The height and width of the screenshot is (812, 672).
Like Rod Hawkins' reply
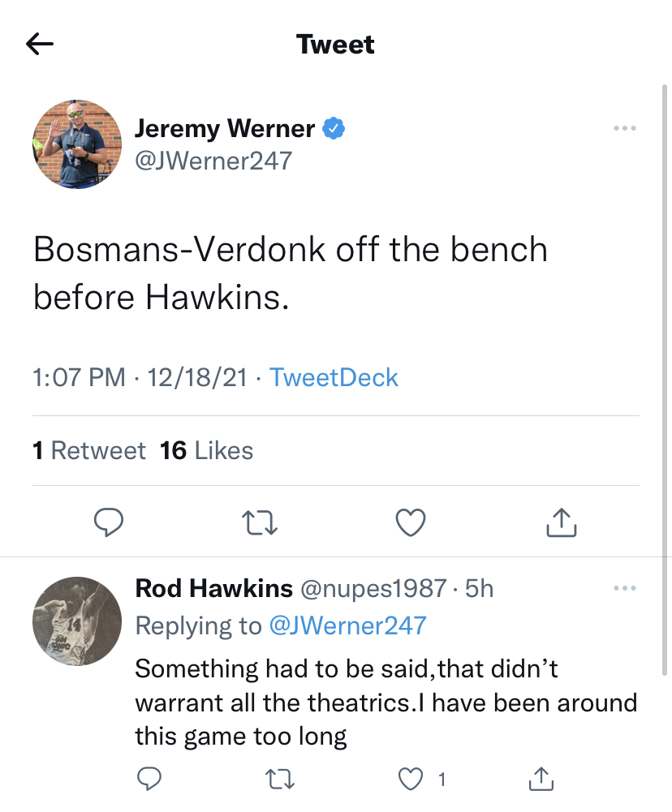click(x=411, y=780)
